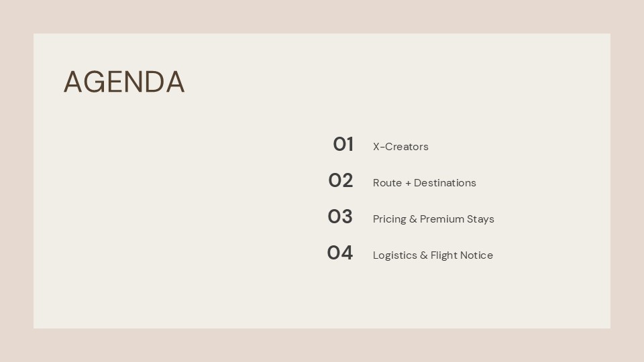
Task: Click the word Destinations
Action: [x=445, y=183]
